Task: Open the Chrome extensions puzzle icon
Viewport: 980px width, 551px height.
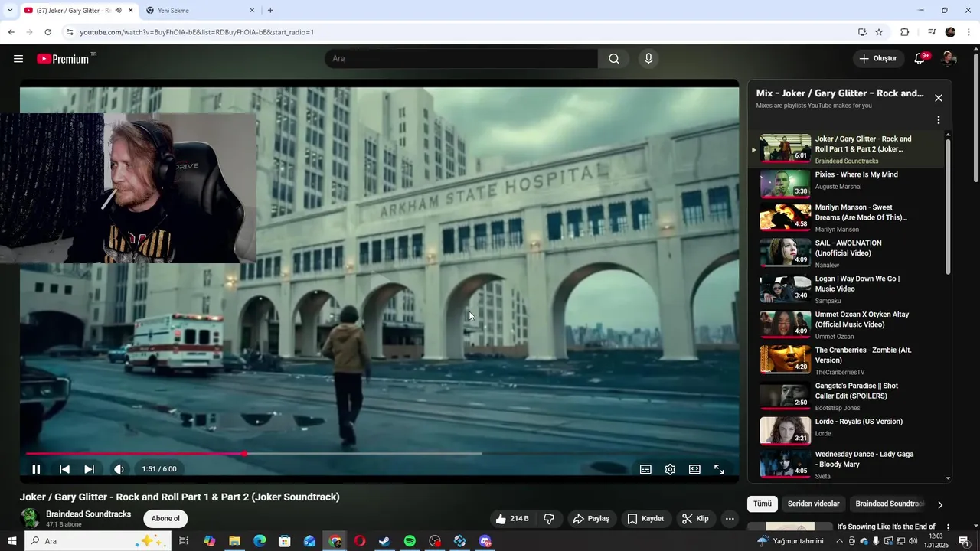Action: point(904,32)
